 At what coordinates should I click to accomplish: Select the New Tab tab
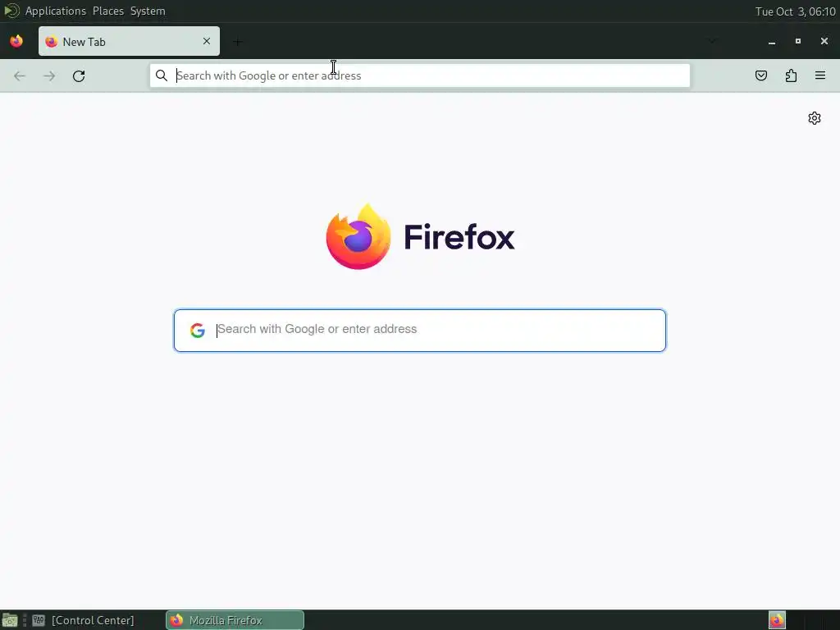(x=129, y=41)
